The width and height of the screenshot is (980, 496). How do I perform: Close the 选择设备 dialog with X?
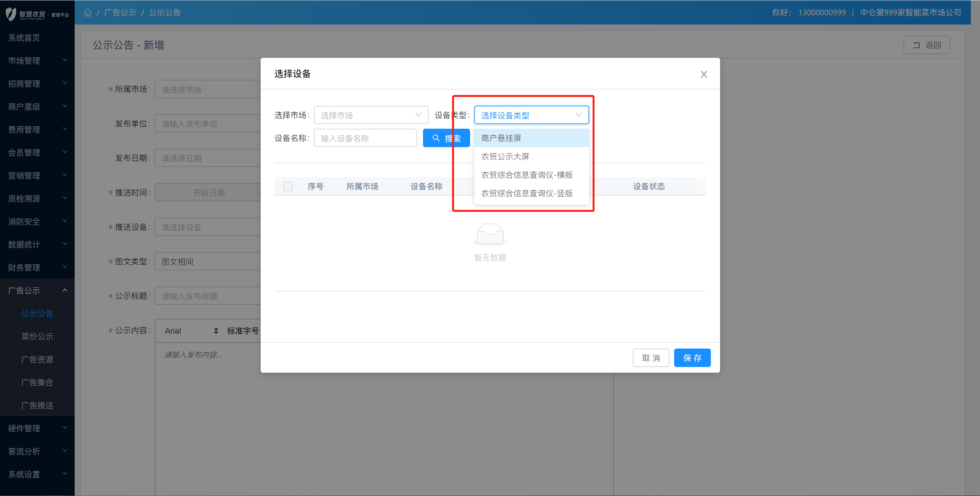pos(704,74)
